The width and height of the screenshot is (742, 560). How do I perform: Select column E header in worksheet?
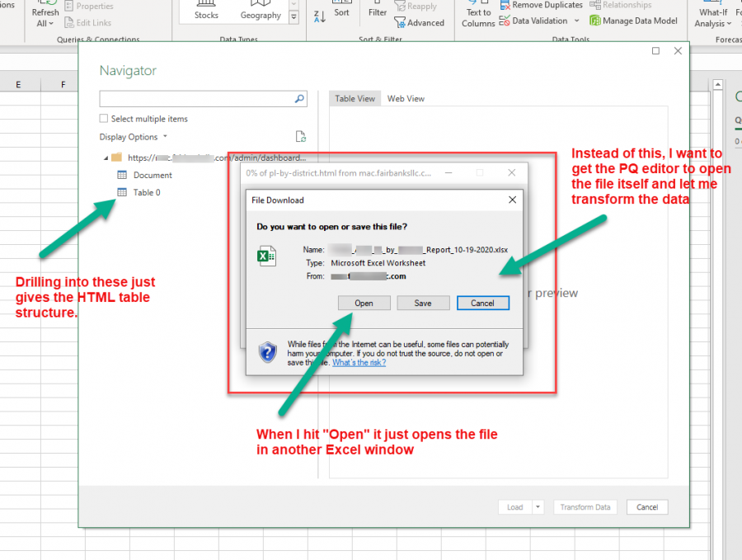(x=18, y=85)
